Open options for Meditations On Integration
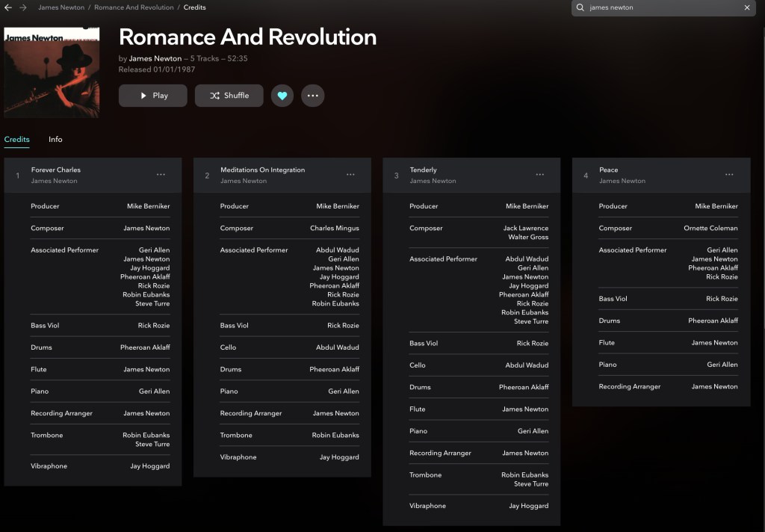Screen dimensions: 765x532 (x=350, y=175)
